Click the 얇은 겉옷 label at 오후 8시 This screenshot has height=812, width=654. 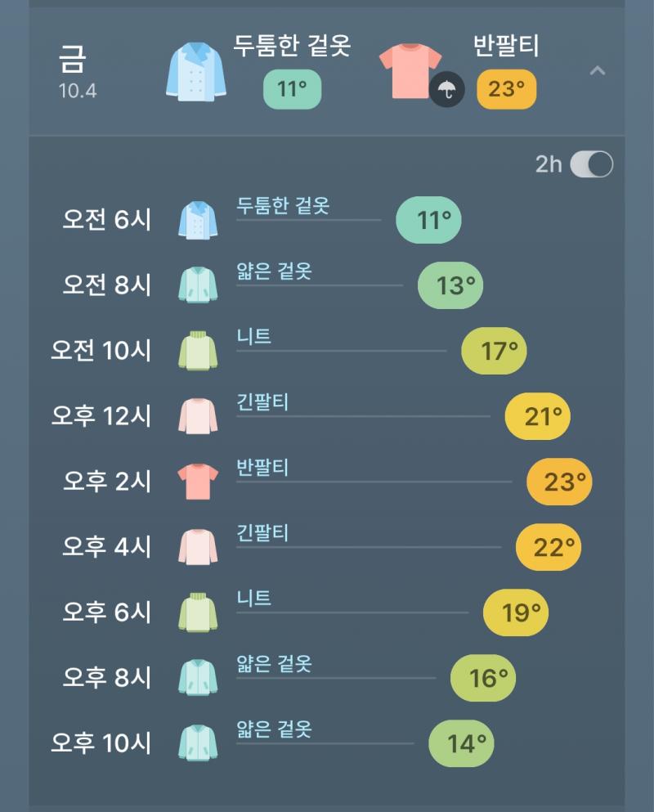274,663
